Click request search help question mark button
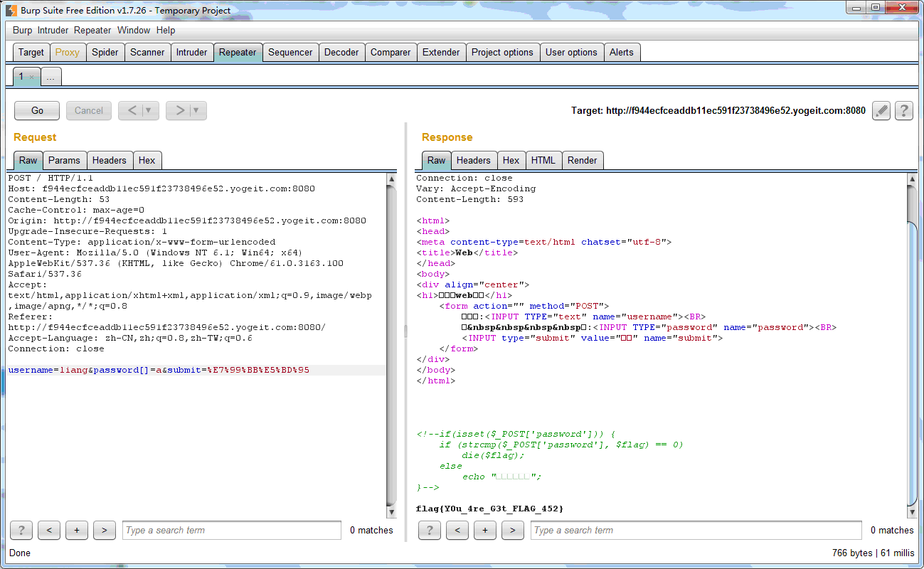The height and width of the screenshot is (569, 924). tap(21, 530)
